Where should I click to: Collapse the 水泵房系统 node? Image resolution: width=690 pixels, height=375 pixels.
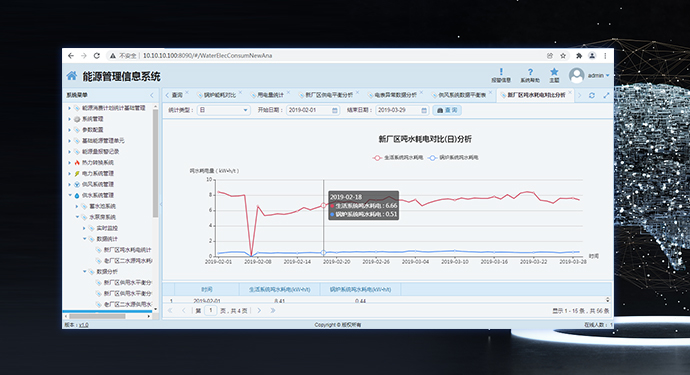[77, 217]
